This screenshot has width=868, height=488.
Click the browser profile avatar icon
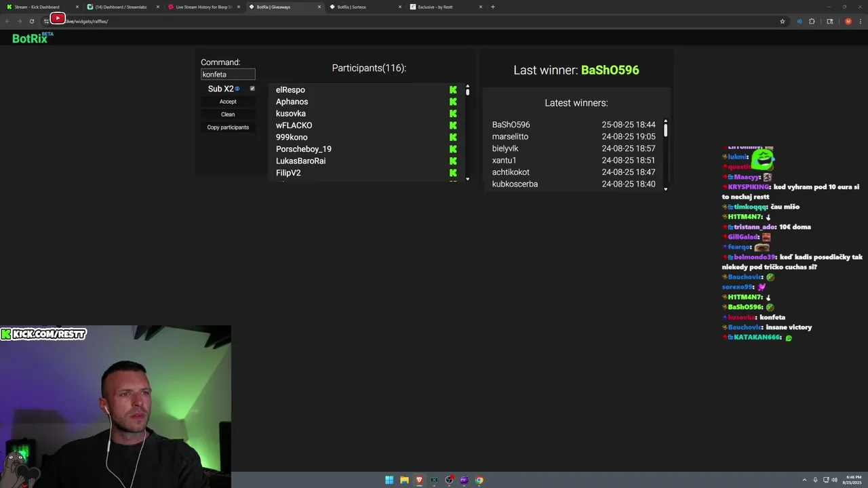(848, 21)
